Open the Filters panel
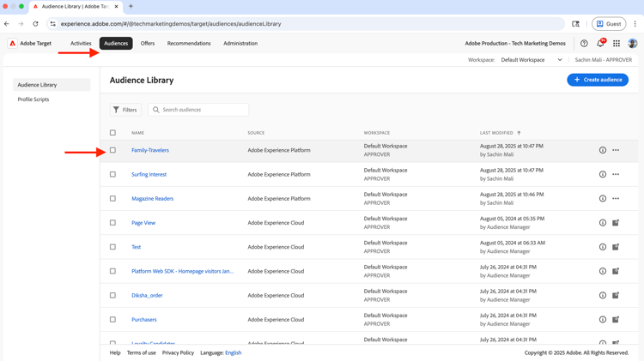Image resolution: width=644 pixels, height=361 pixels. point(125,110)
